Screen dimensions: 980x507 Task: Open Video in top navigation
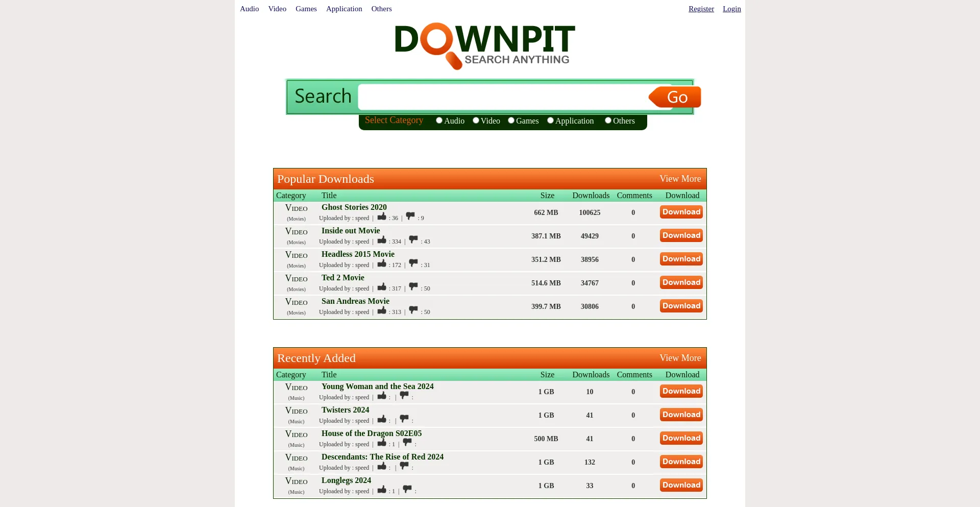[x=277, y=9]
